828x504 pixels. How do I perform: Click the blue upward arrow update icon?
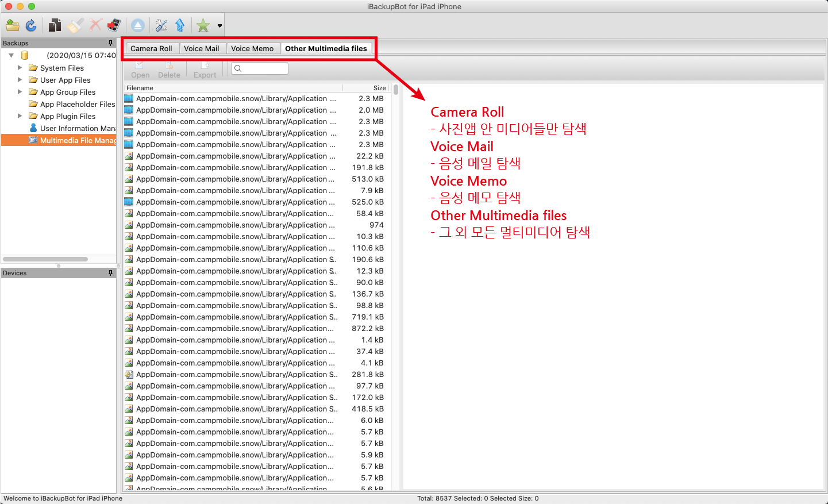pos(180,25)
